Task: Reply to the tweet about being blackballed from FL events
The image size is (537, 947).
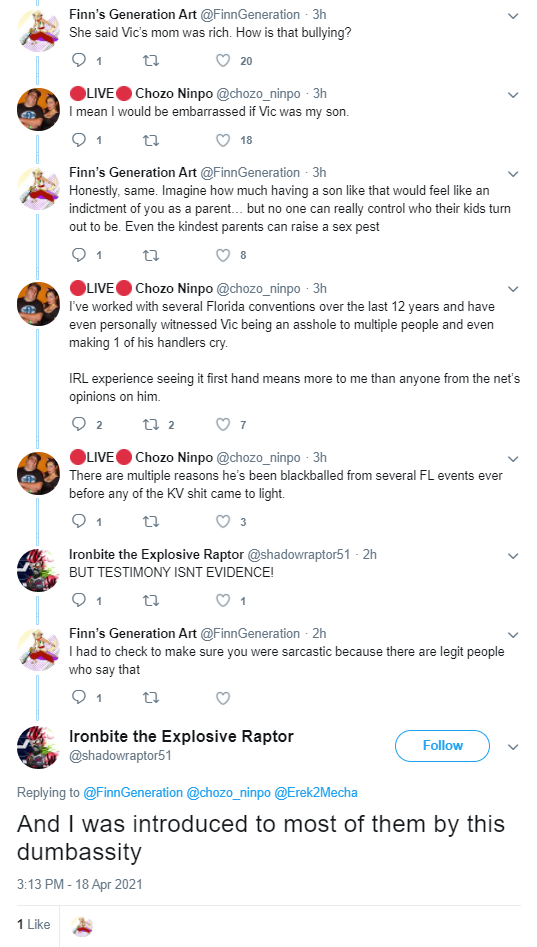Action: [x=79, y=521]
